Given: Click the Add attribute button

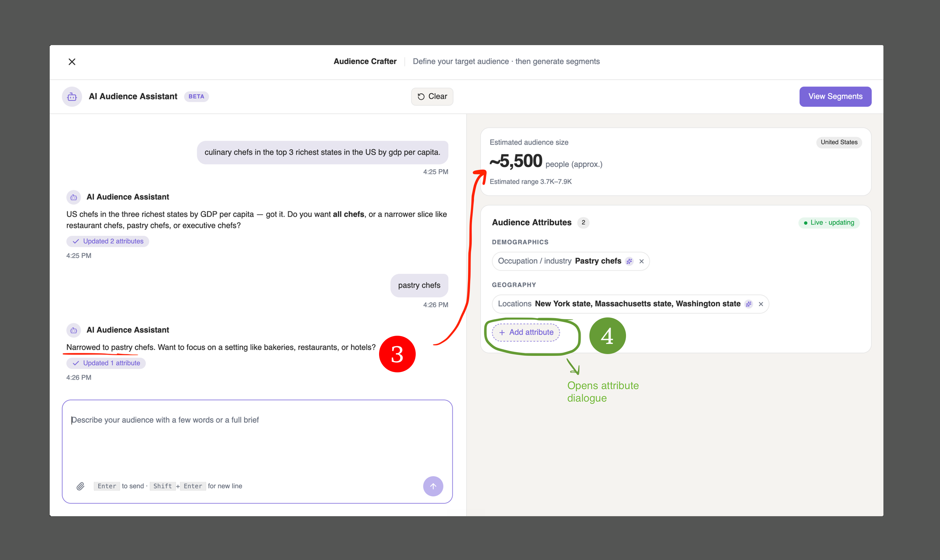Looking at the screenshot, I should [526, 332].
